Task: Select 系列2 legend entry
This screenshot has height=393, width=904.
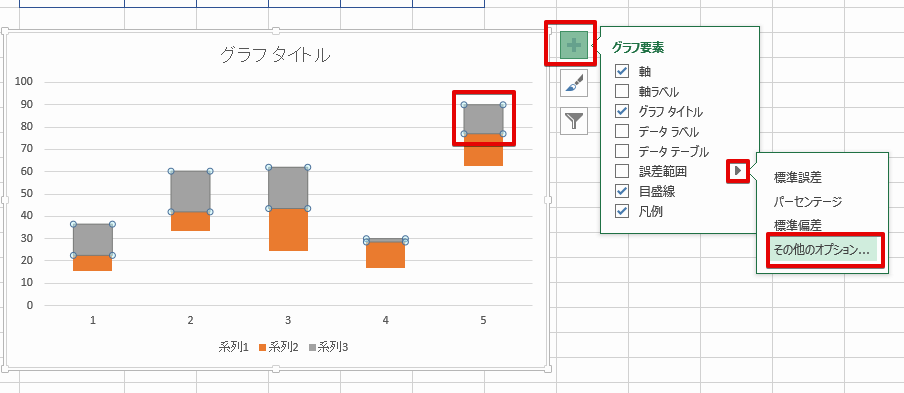Action: (278, 347)
